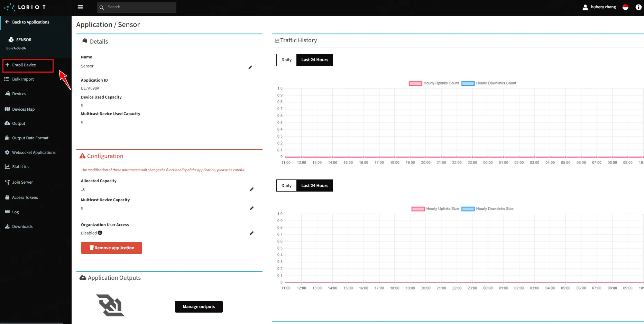Go to Access Tokens page
The width and height of the screenshot is (644, 324).
[25, 197]
